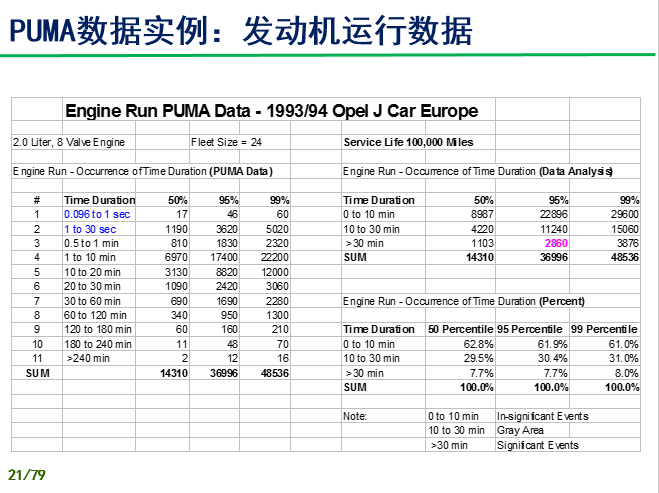Screen dimensions: 659x493
Task: Click the '2.0 Liter, 8 Valve Engine' cell
Action: click(x=69, y=142)
